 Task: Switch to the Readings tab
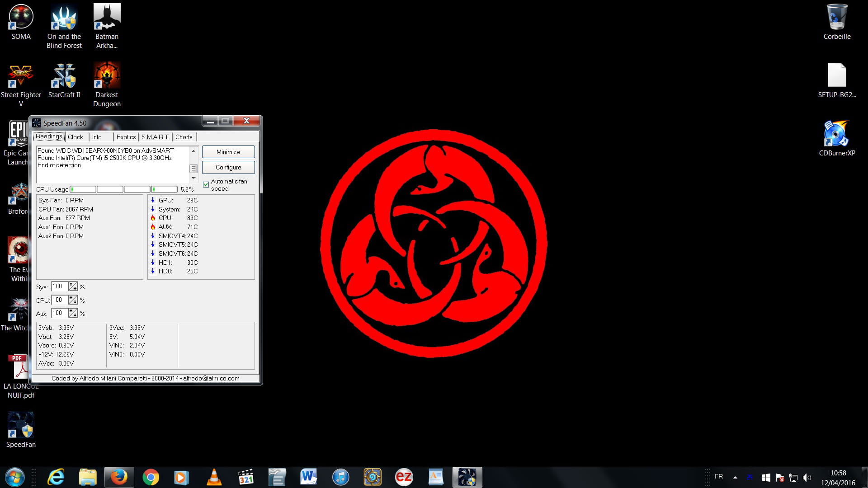[49, 136]
